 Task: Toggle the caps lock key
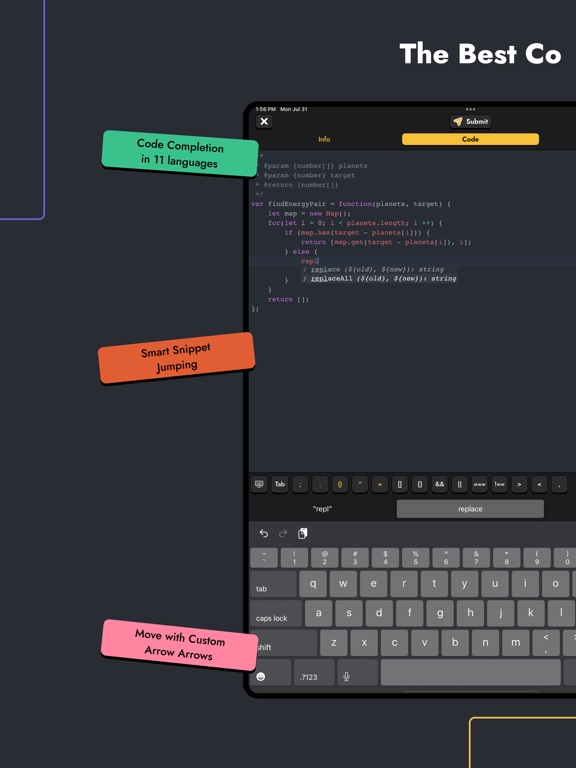tap(276, 613)
